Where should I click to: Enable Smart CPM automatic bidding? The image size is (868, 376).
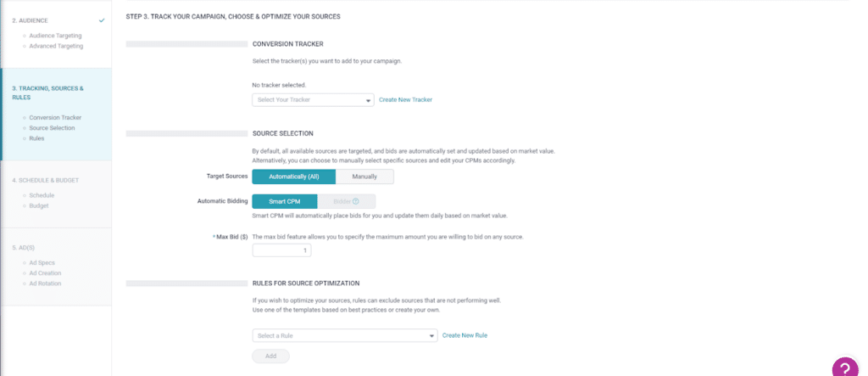[x=284, y=201]
